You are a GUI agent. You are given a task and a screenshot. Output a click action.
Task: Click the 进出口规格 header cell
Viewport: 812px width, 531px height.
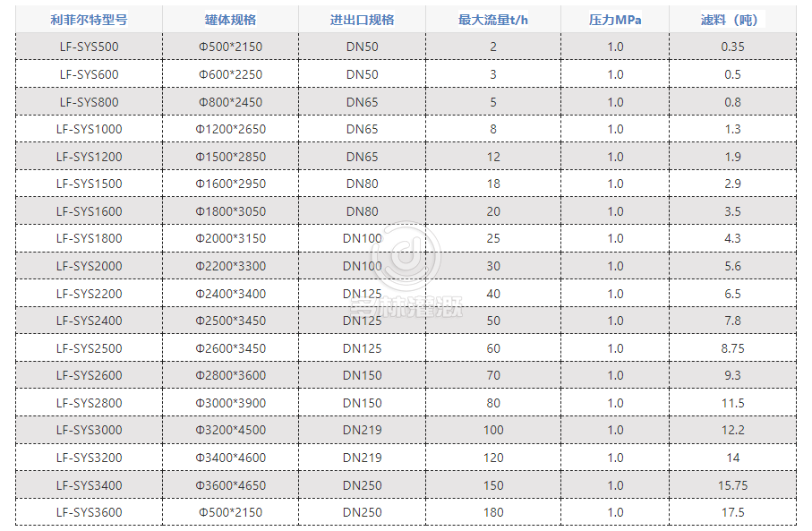(362, 20)
